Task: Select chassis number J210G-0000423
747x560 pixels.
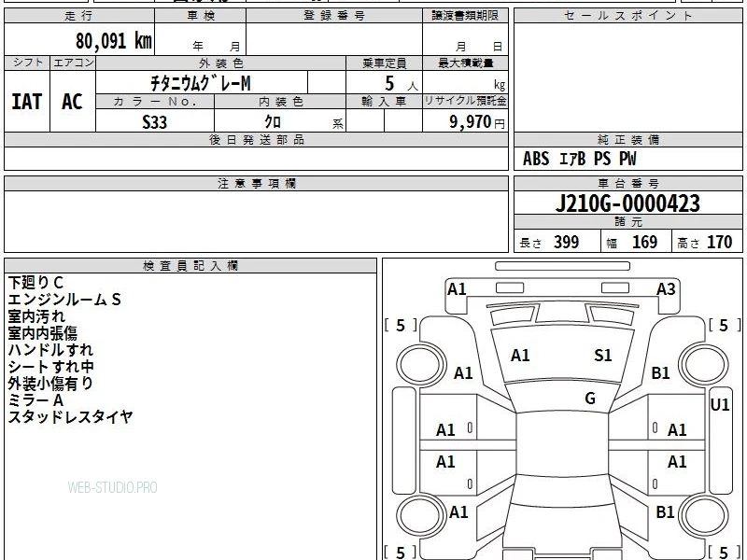Action: click(x=627, y=203)
